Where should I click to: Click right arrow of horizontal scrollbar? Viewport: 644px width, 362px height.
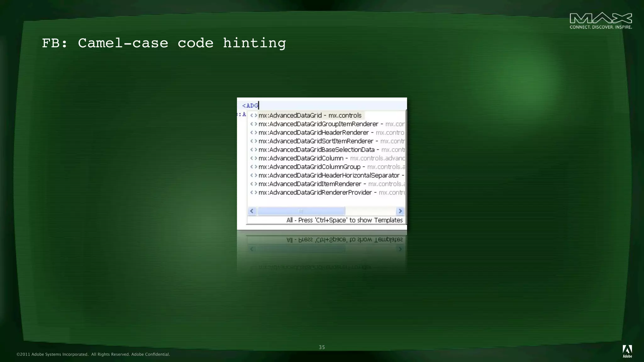[400, 211]
